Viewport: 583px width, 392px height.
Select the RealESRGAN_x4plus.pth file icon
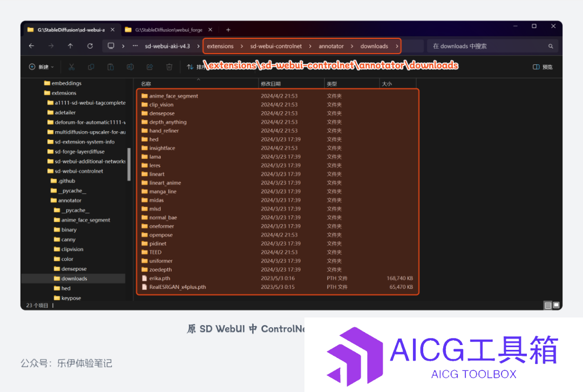[144, 287]
